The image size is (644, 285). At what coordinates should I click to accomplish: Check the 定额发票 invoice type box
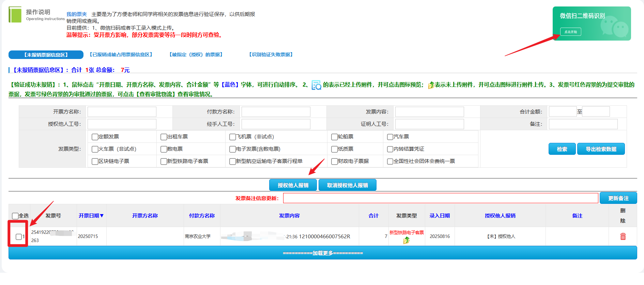(95, 137)
